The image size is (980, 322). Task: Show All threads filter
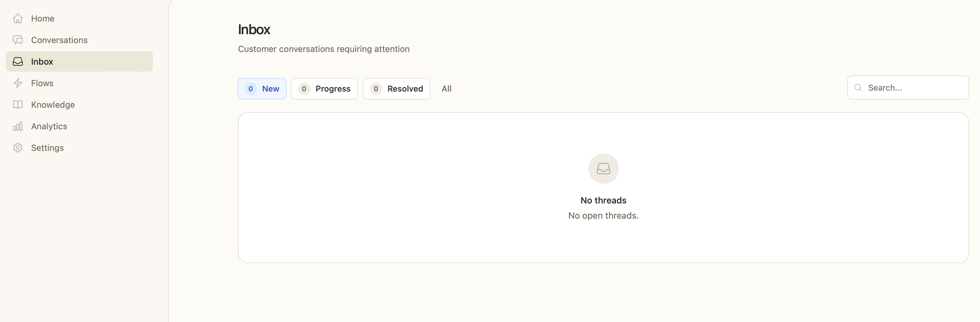(446, 89)
